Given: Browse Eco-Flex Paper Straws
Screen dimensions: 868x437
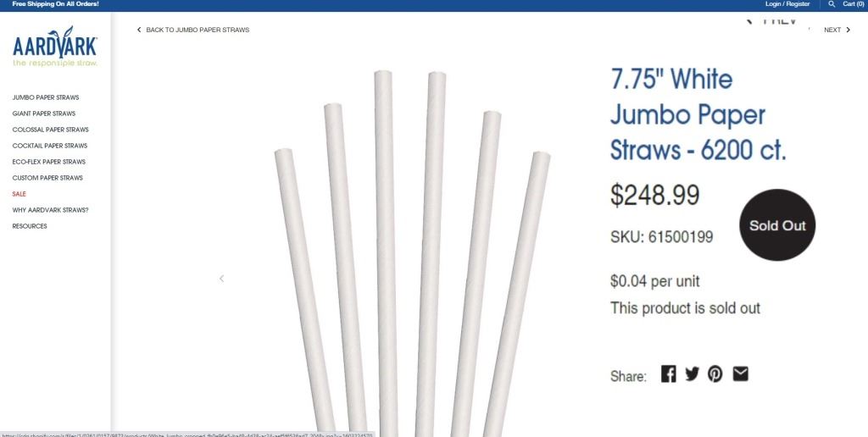Looking at the screenshot, I should tap(49, 162).
